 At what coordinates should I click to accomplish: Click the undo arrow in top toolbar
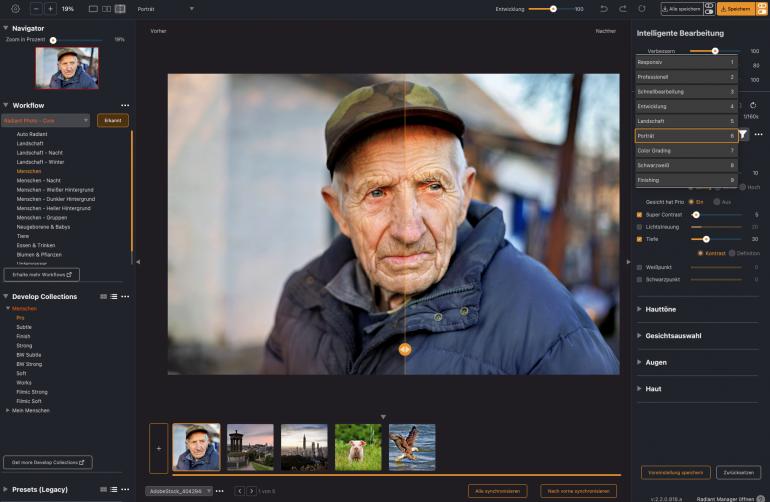(x=604, y=8)
